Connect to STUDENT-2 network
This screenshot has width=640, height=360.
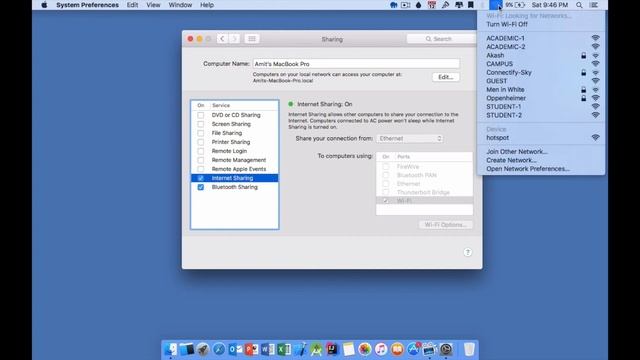pos(541,115)
